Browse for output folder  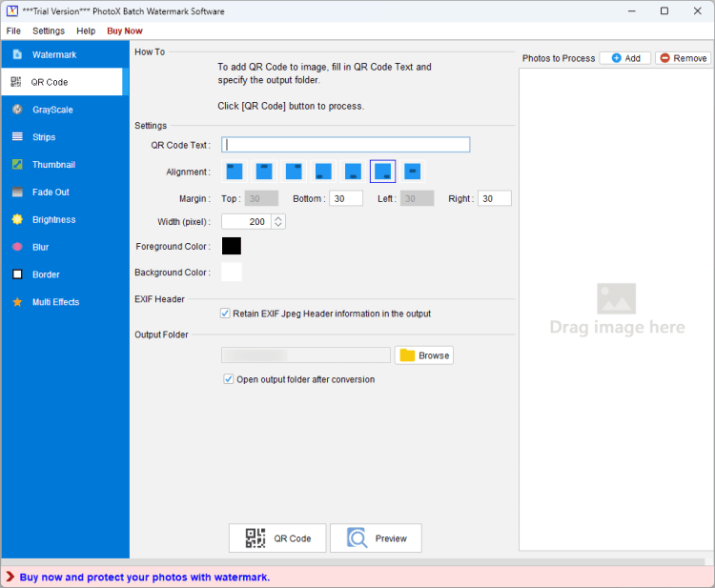point(424,355)
